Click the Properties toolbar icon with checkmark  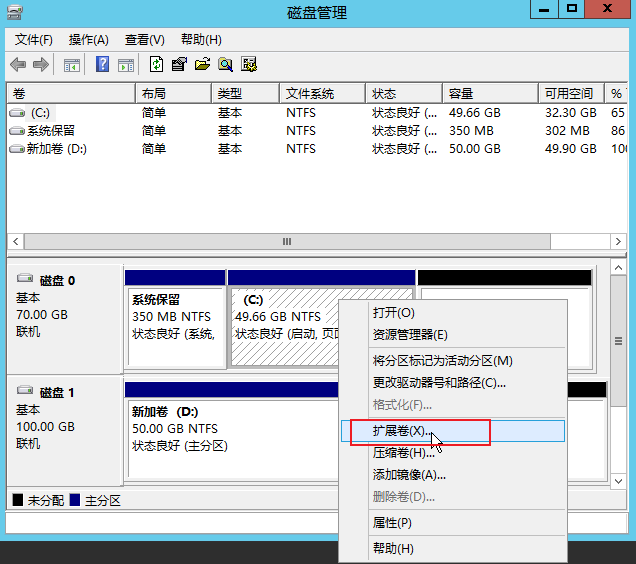(x=179, y=65)
